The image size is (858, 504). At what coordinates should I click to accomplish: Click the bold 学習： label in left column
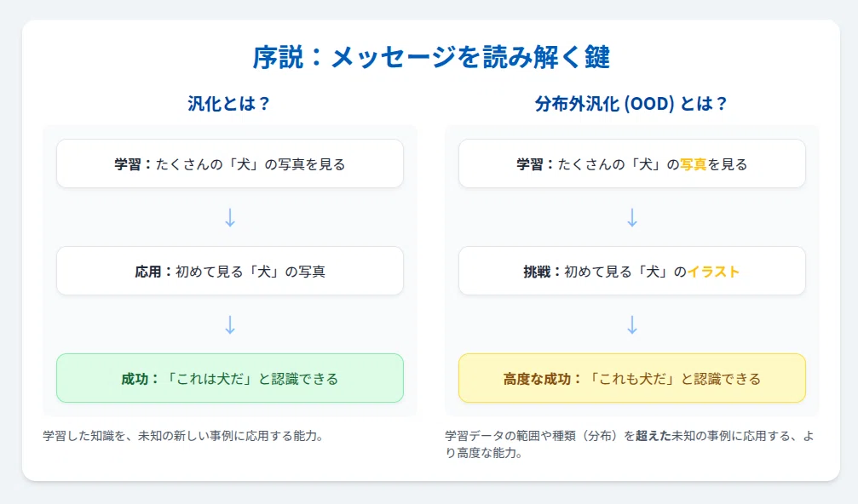[135, 164]
